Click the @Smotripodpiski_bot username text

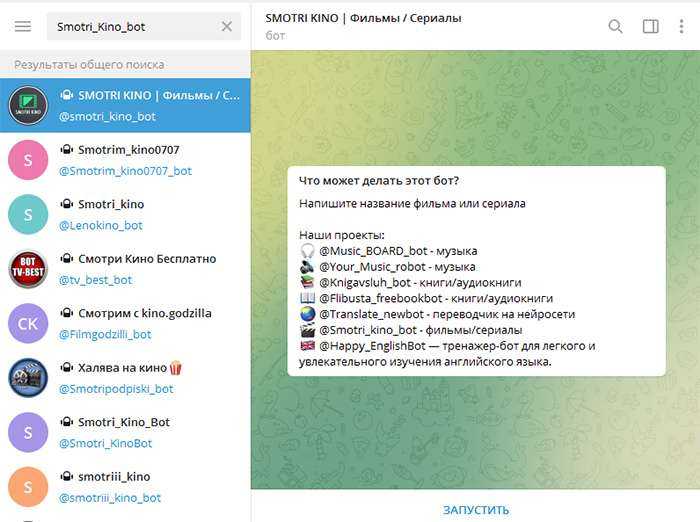pyautogui.click(x=116, y=389)
